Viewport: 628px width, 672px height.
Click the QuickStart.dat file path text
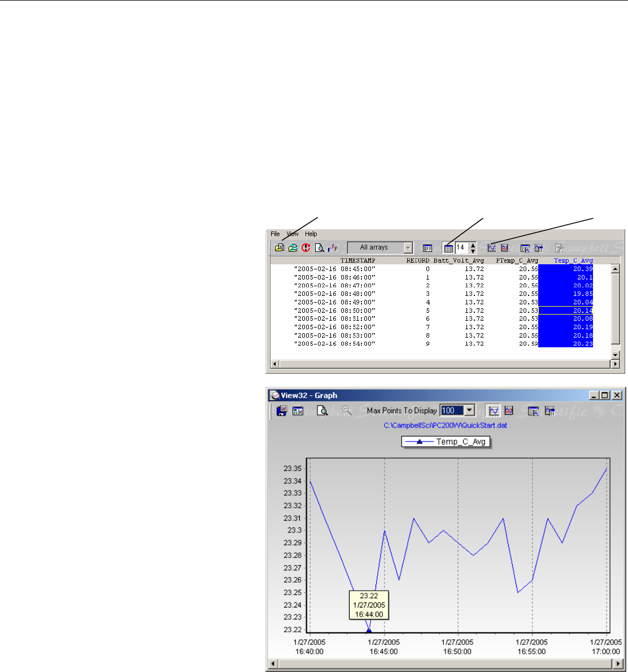click(445, 426)
